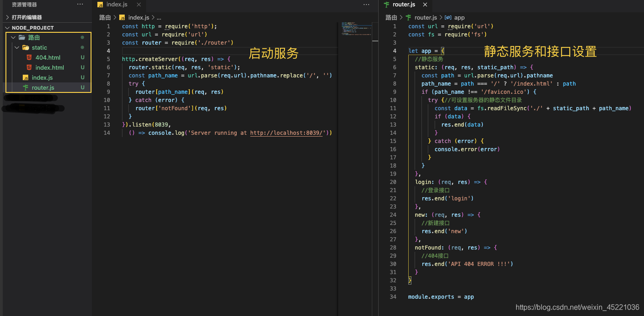This screenshot has height=316, width=644.
Task: Click 'http.createServer' text in index.js
Action: click(x=150, y=59)
